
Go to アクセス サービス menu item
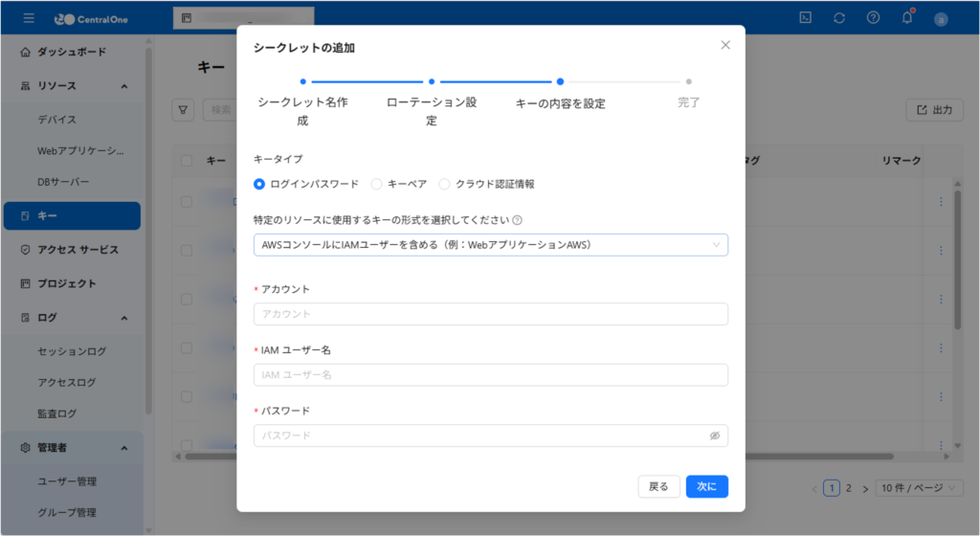pyautogui.click(x=77, y=250)
